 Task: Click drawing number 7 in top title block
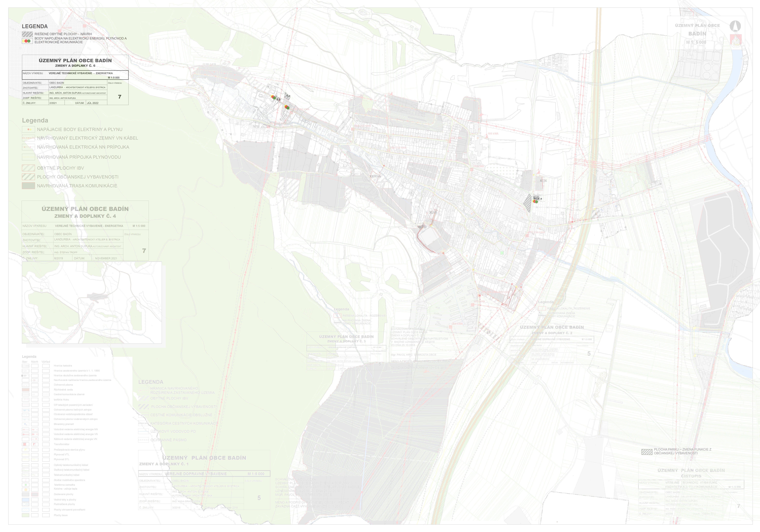pyautogui.click(x=120, y=97)
